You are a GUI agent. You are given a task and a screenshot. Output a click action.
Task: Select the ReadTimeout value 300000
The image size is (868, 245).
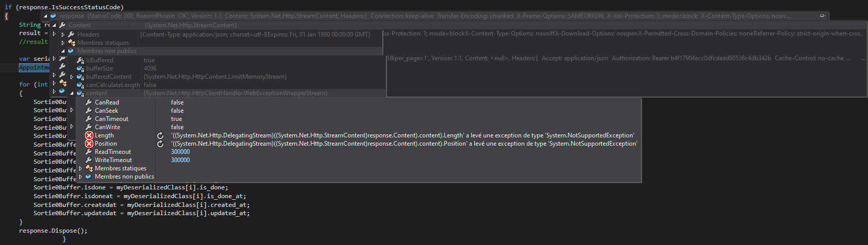(180, 152)
